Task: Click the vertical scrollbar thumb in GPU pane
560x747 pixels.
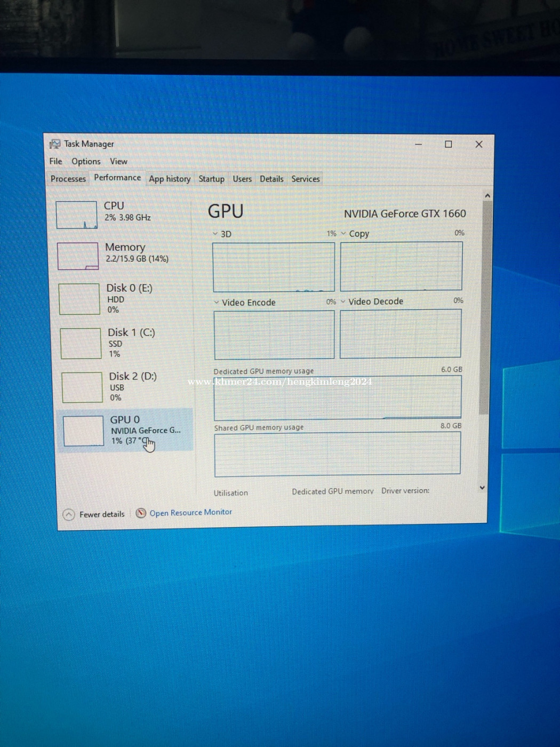Action: point(485,308)
